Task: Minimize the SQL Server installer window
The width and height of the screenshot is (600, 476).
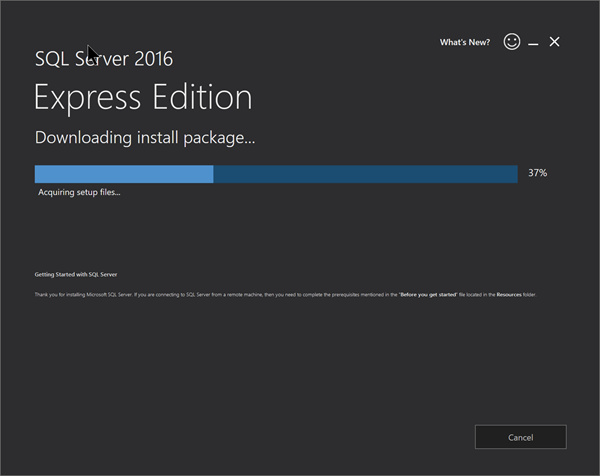Action: point(533,42)
